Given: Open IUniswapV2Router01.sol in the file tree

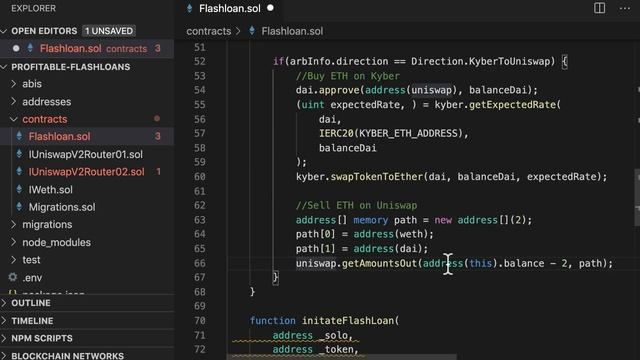Looking at the screenshot, I should click(x=85, y=154).
